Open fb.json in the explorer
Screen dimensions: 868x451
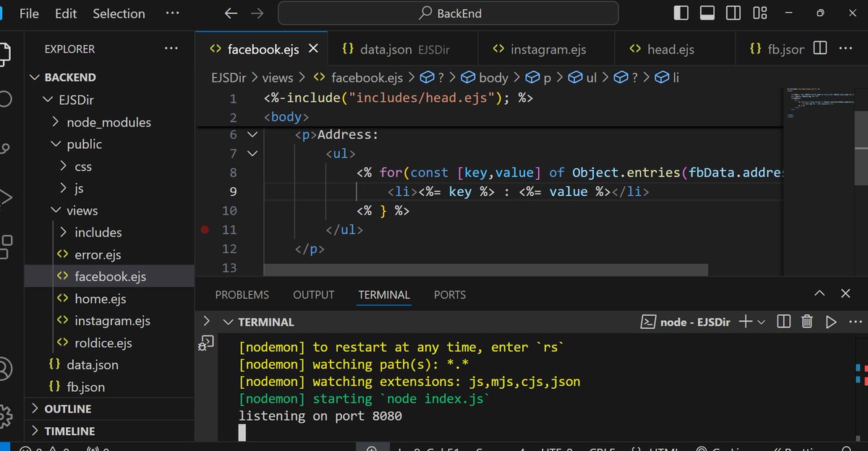click(x=110, y=387)
